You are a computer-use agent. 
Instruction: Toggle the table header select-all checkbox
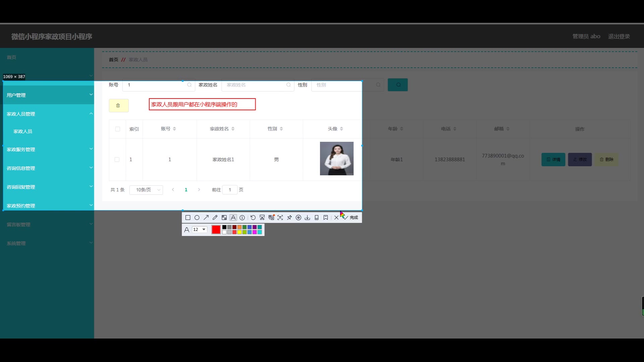click(x=118, y=129)
